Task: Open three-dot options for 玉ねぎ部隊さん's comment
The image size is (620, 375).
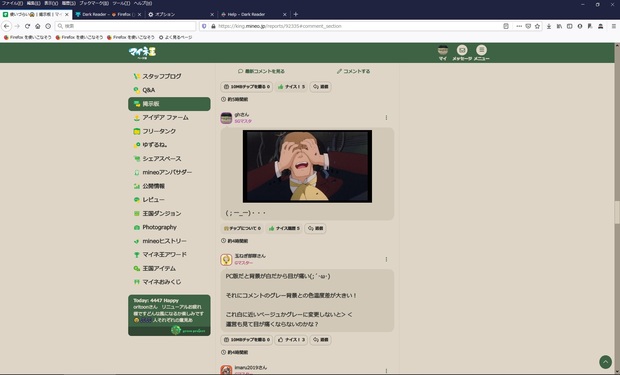Action: click(x=386, y=259)
